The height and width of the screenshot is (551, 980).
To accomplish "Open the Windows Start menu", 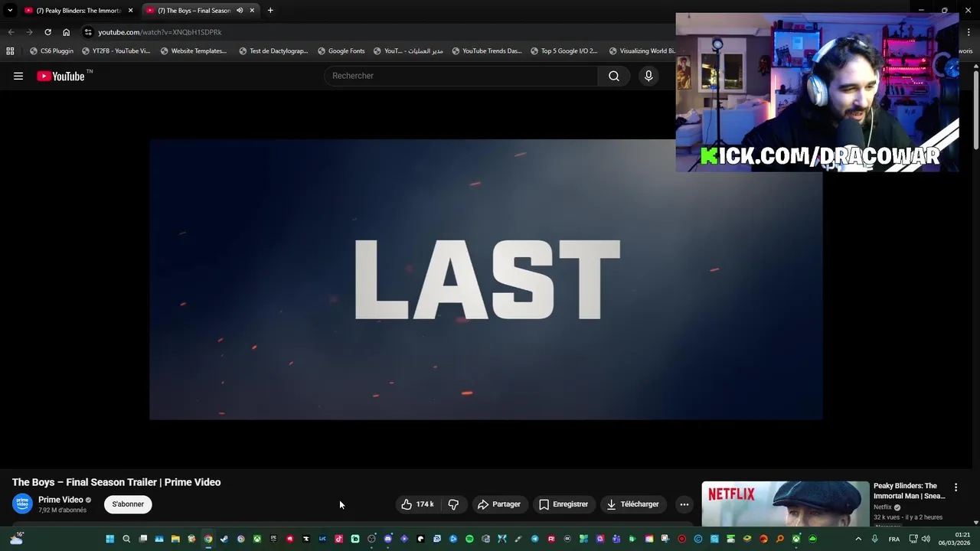I will coord(109,539).
